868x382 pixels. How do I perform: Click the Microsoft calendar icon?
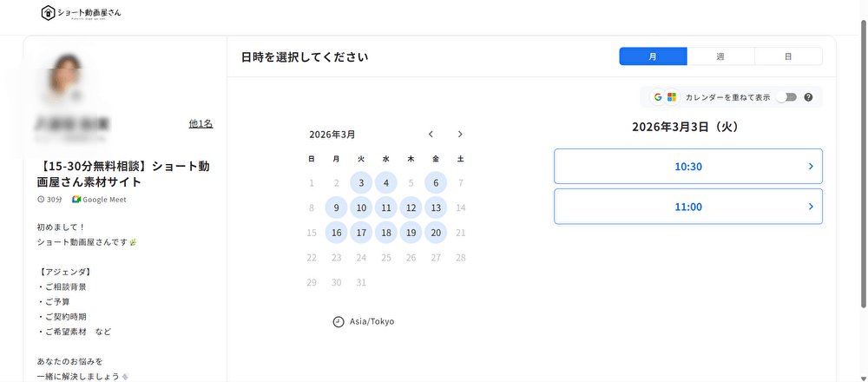[672, 97]
